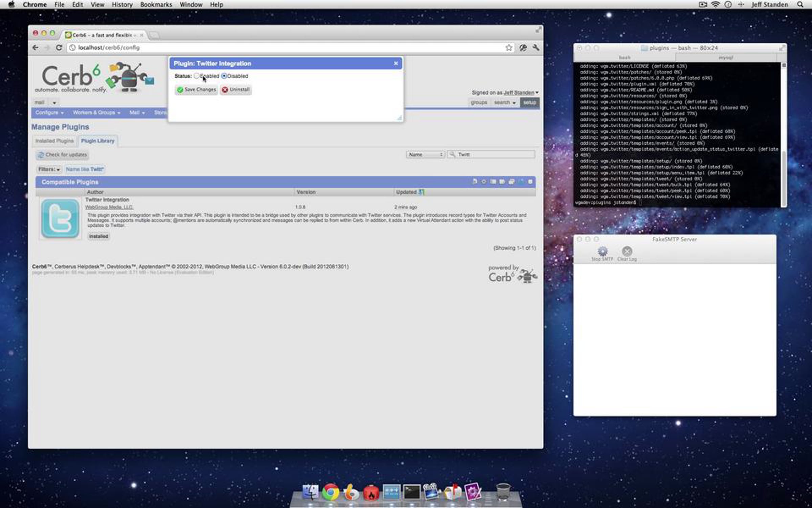Bookmark page with star icon

click(x=509, y=48)
